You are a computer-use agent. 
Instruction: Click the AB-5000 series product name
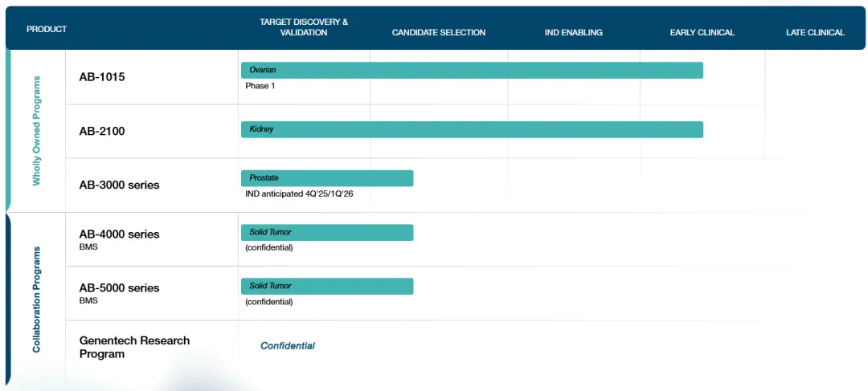pyautogui.click(x=119, y=288)
